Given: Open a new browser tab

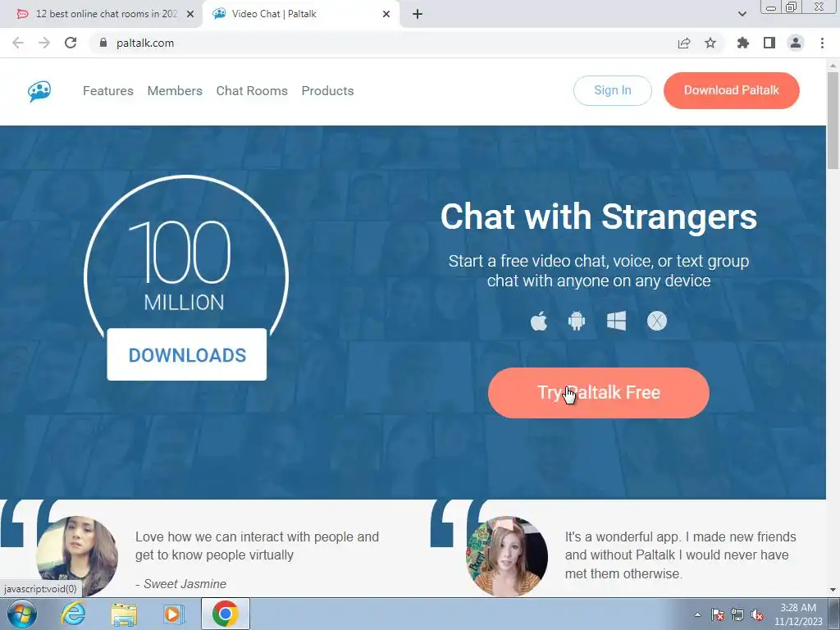Looking at the screenshot, I should coord(418,15).
